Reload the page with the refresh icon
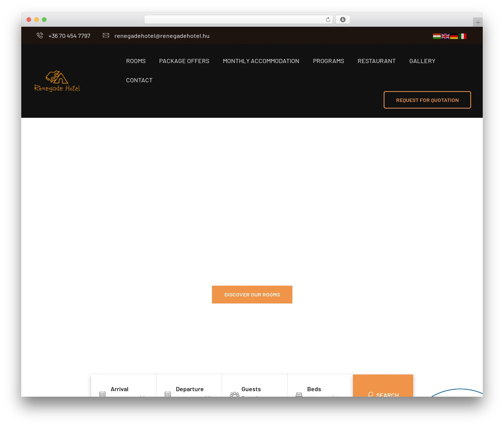 pyautogui.click(x=328, y=20)
